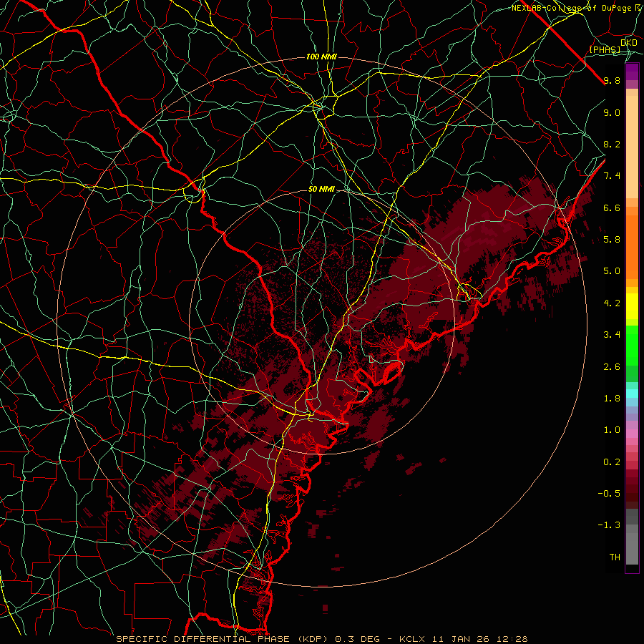This screenshot has width=644, height=644.
Task: Click the 3.4 value on the color scale
Action: tap(612, 335)
